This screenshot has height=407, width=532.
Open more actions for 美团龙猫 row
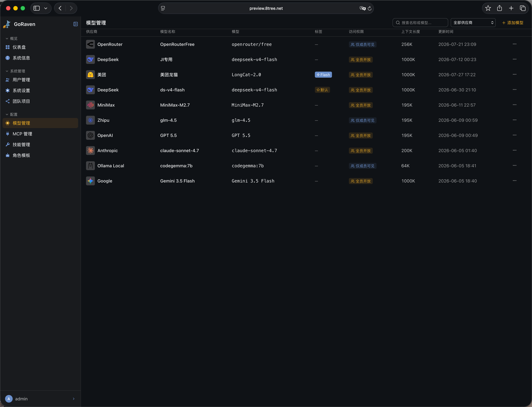point(515,75)
